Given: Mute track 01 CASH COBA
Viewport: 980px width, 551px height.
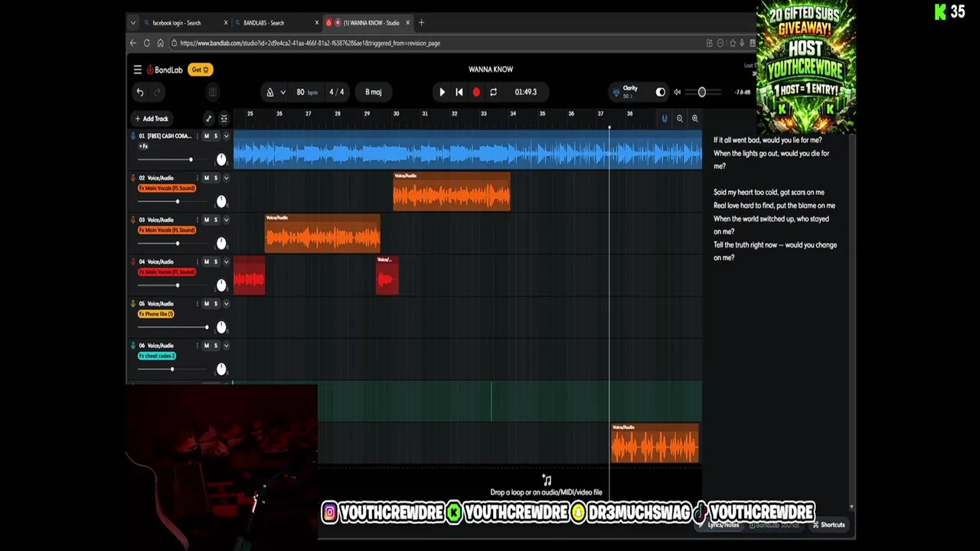Looking at the screenshot, I should click(207, 136).
